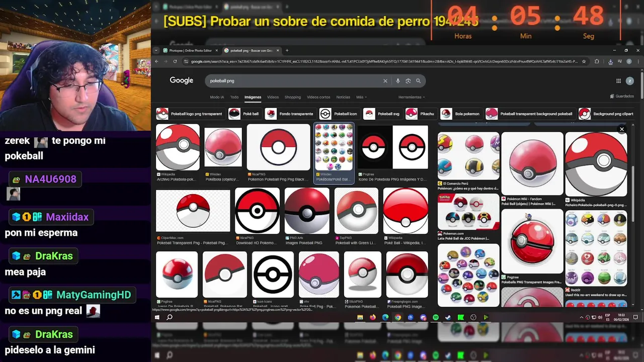The width and height of the screenshot is (644, 362).
Task: Switch to Todo results tab
Action: [234, 97]
